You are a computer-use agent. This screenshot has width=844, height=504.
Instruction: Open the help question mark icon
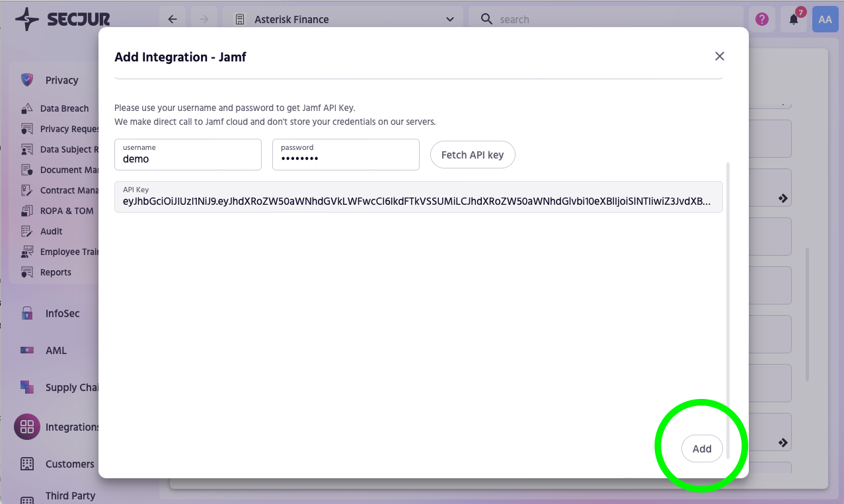pyautogui.click(x=761, y=19)
